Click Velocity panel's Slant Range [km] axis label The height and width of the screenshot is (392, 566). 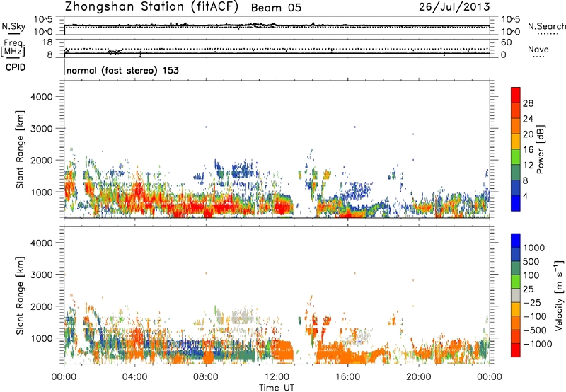(20, 295)
